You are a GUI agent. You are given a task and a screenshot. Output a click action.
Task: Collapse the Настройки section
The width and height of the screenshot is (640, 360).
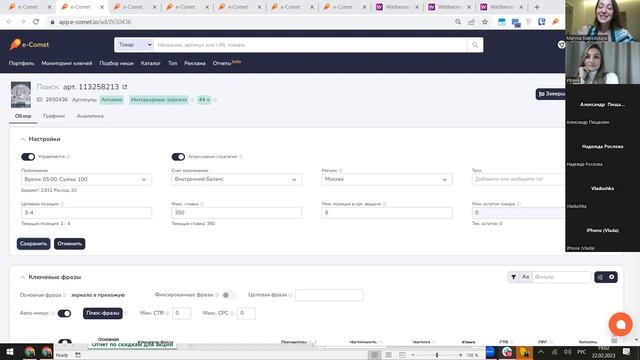23,140
